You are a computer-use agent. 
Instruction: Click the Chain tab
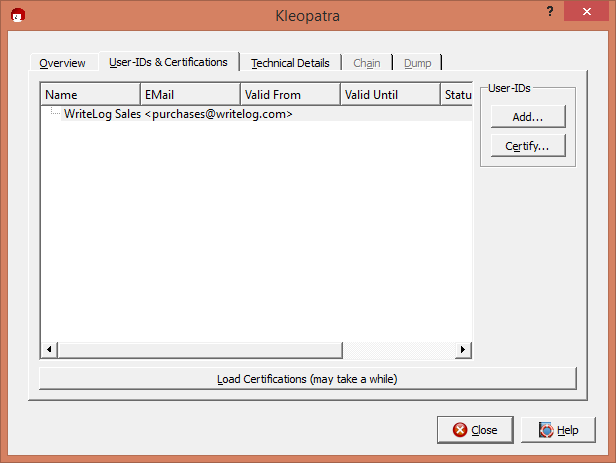tap(367, 63)
